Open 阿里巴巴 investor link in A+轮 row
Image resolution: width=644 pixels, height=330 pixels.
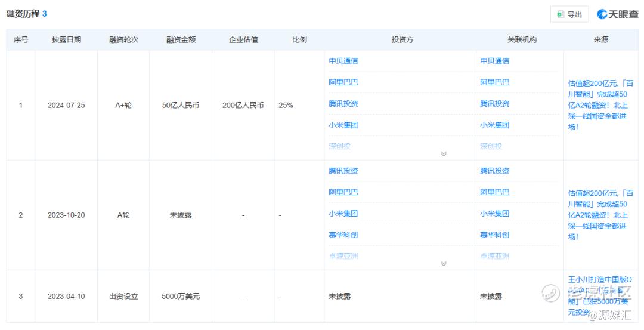pos(343,82)
